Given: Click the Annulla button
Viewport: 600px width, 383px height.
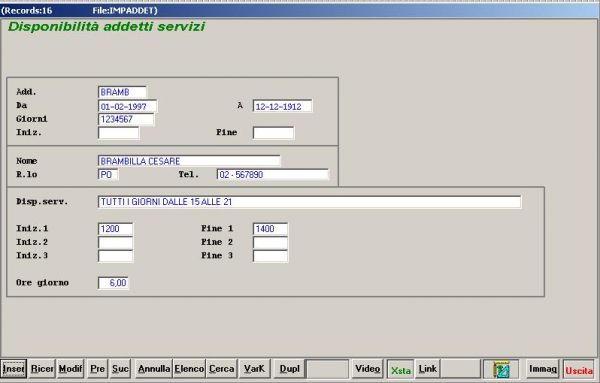Looking at the screenshot, I should click(x=154, y=369).
